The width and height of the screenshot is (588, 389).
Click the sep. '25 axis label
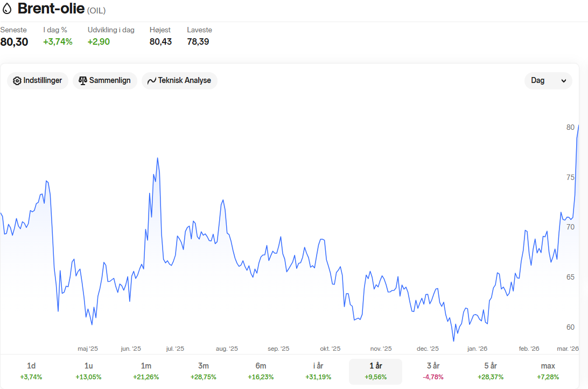(x=278, y=349)
